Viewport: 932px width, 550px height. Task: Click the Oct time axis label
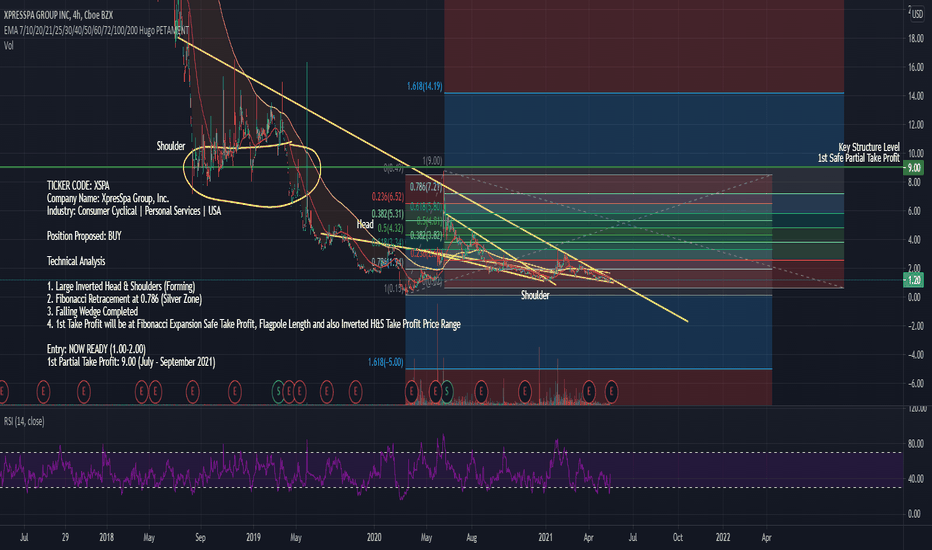[678, 537]
